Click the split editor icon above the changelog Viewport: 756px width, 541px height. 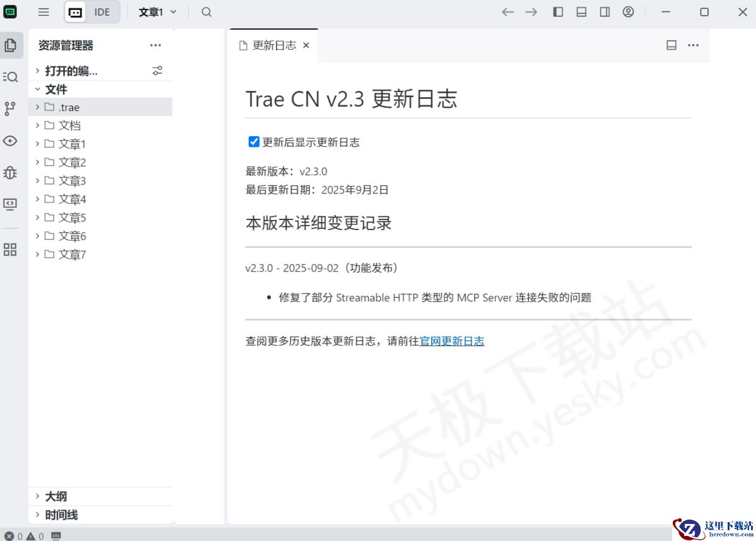click(x=671, y=45)
